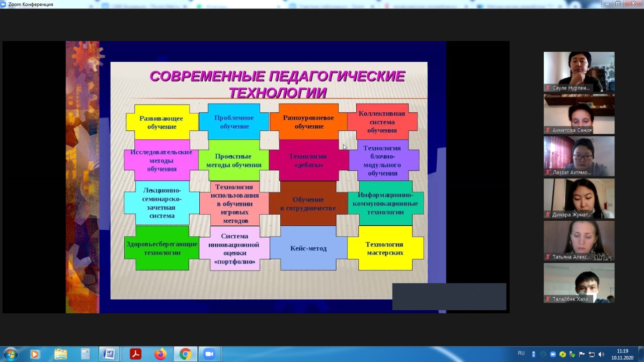
Task: Click the volume speaker tray icon
Action: (x=601, y=354)
